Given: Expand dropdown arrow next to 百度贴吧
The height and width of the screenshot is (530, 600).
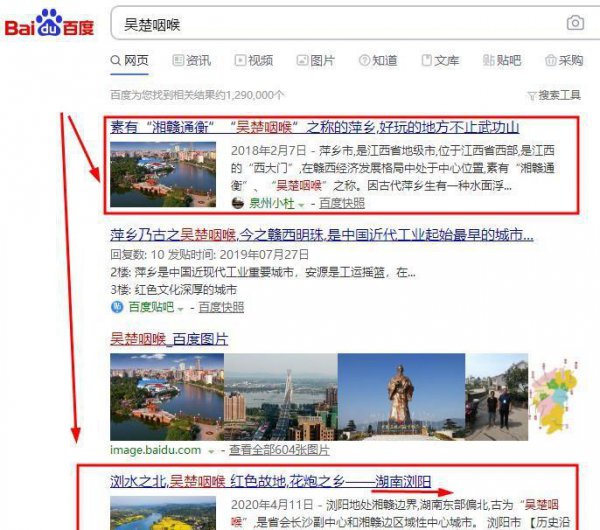Looking at the screenshot, I should point(181,308).
